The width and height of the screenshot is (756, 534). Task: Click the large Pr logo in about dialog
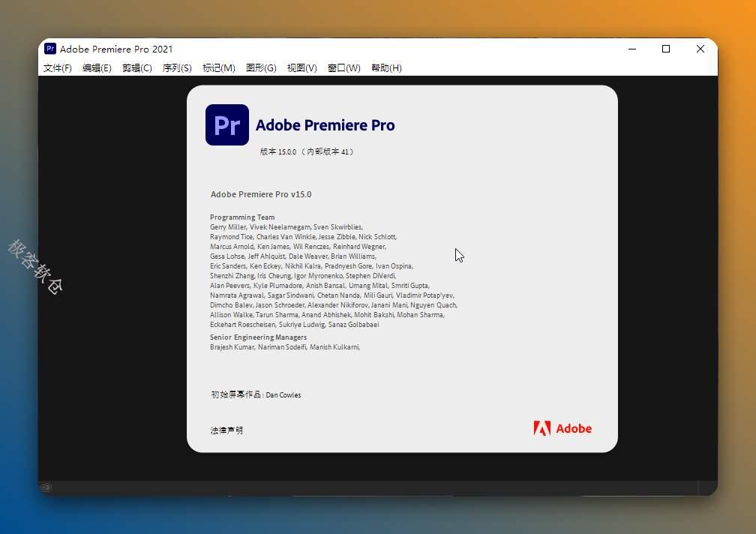pos(227,124)
